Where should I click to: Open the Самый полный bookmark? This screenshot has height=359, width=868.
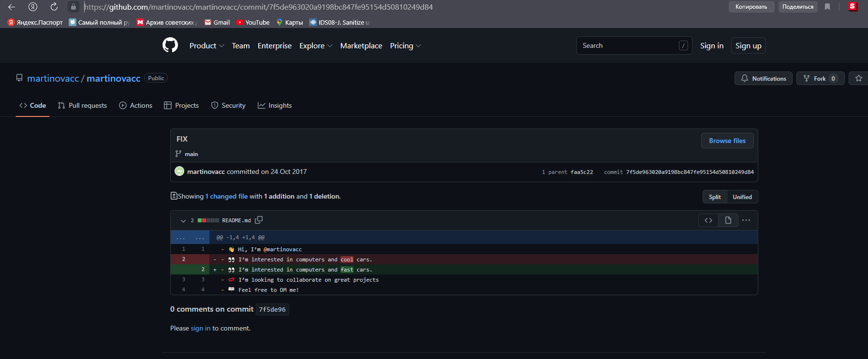[x=100, y=22]
